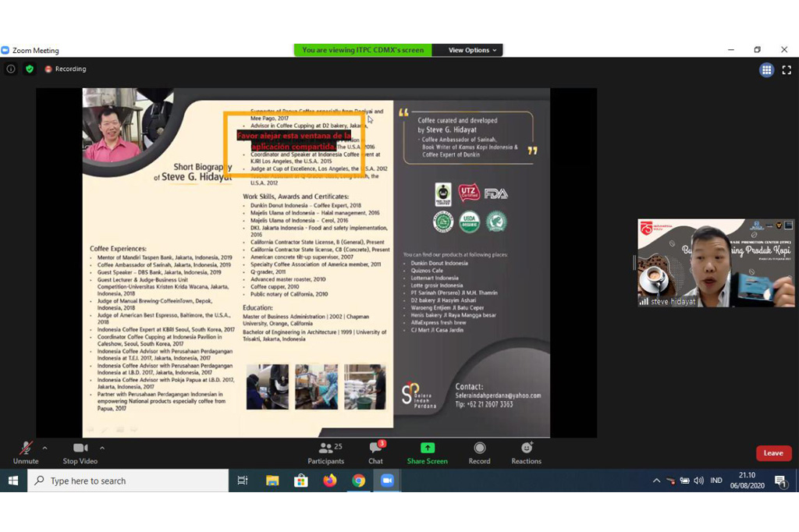The height and width of the screenshot is (532, 799).
Task: Click the UTZ Certified logo
Action: point(469,193)
